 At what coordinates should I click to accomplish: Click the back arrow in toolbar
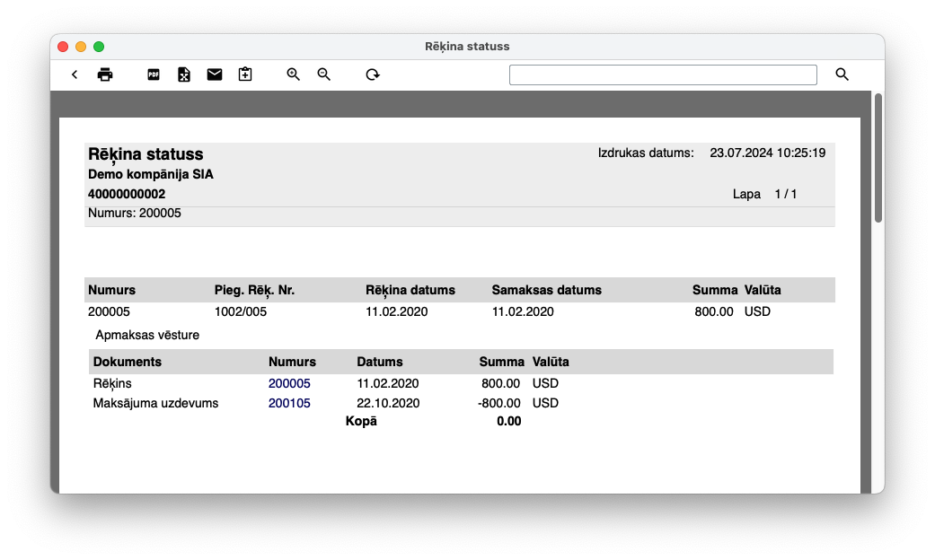coord(75,74)
